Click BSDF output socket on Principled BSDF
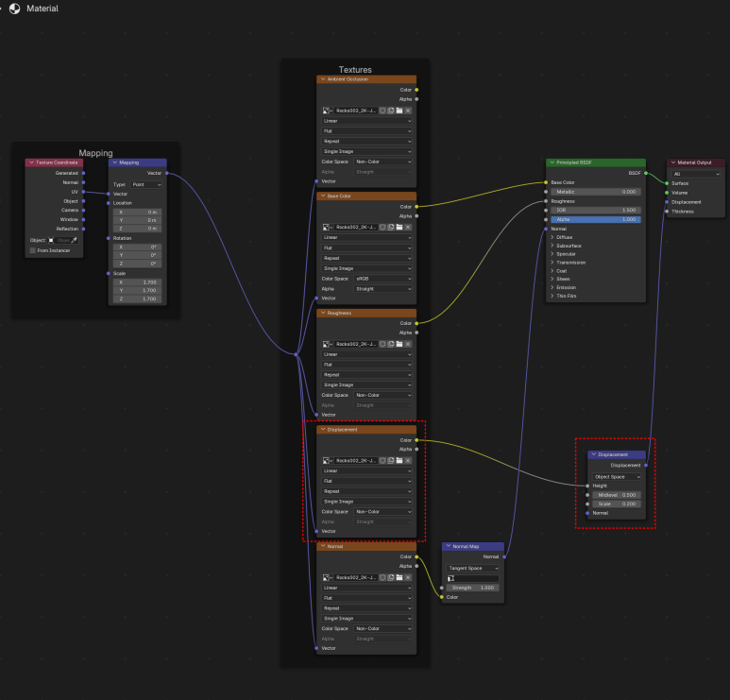730x700 pixels. (646, 173)
